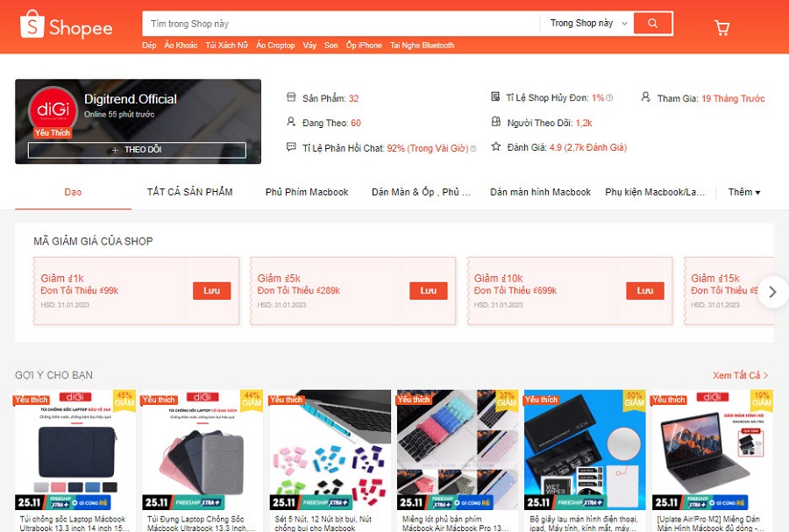Viewport: 789px width, 532px height.
Task: Switch to TẤT CẢ SẢN PHẨM tab
Action: (189, 192)
